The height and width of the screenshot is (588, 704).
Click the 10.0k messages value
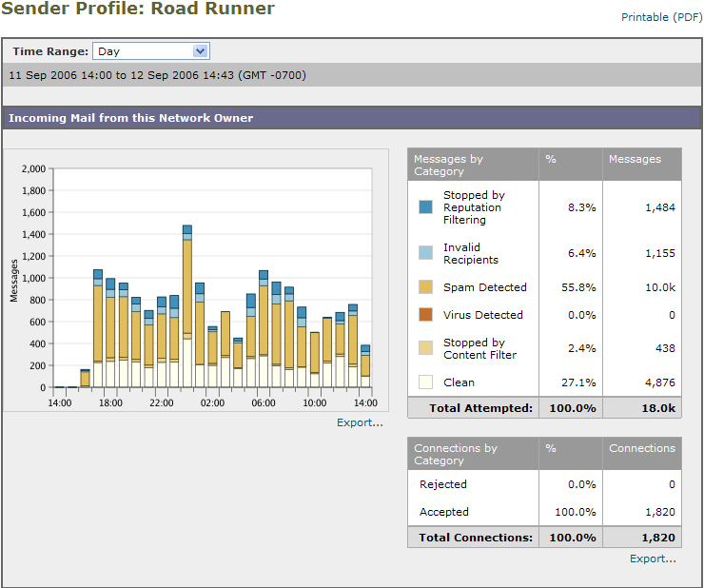click(x=660, y=287)
